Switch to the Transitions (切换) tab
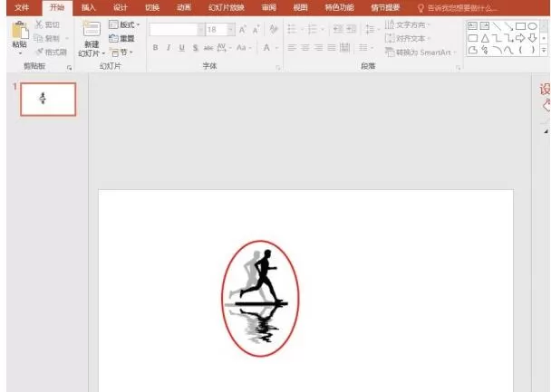Viewport: 551px width, 392px height. click(152, 7)
